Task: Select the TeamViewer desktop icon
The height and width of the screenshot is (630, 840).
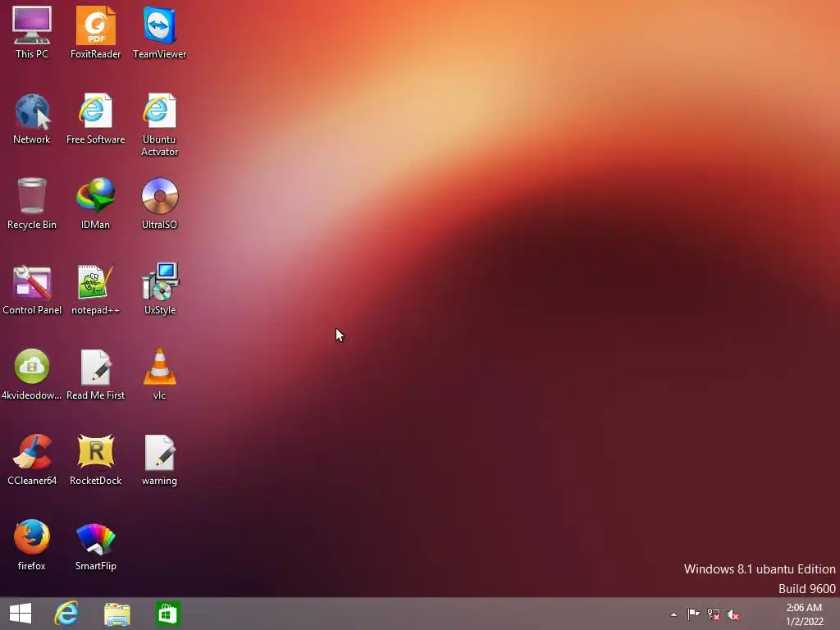Action: coord(160,32)
